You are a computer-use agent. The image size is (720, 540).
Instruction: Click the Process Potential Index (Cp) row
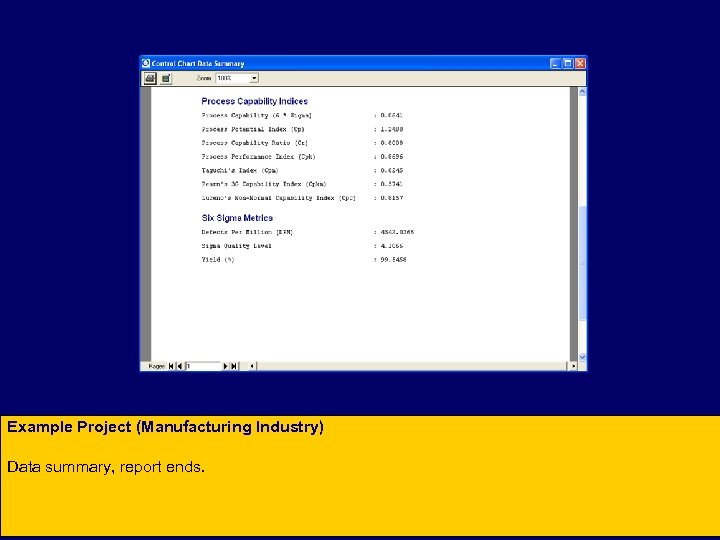coord(302,129)
